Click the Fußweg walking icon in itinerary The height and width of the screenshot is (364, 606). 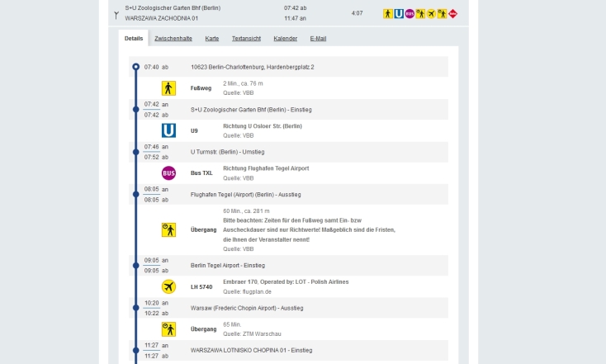coord(168,88)
